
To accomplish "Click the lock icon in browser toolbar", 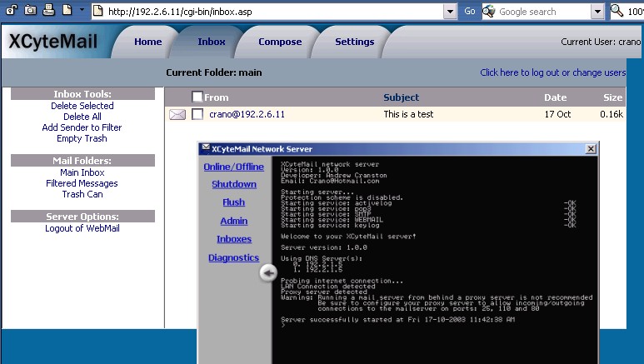I will point(10,11).
